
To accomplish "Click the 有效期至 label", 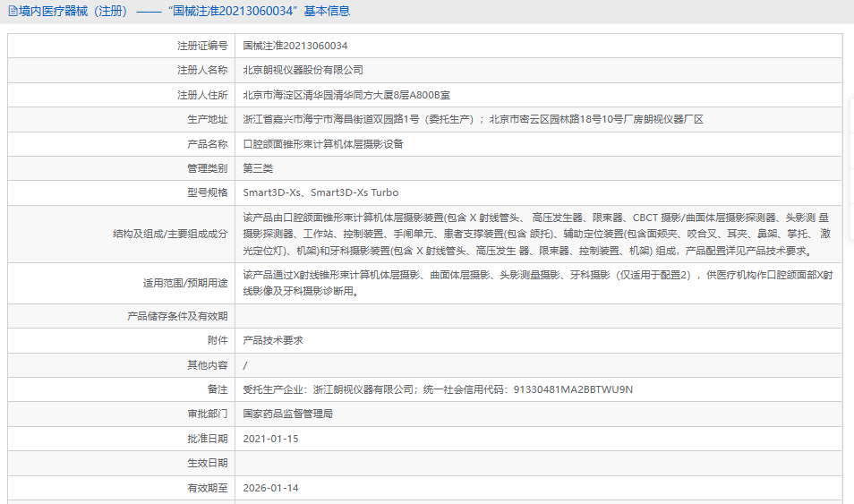I will click(207, 488).
